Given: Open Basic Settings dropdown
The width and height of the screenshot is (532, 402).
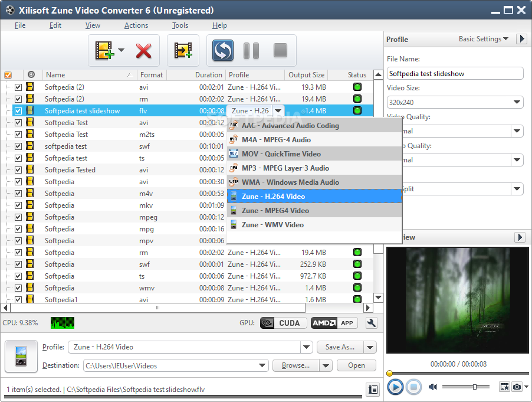Looking at the screenshot, I should click(x=484, y=39).
